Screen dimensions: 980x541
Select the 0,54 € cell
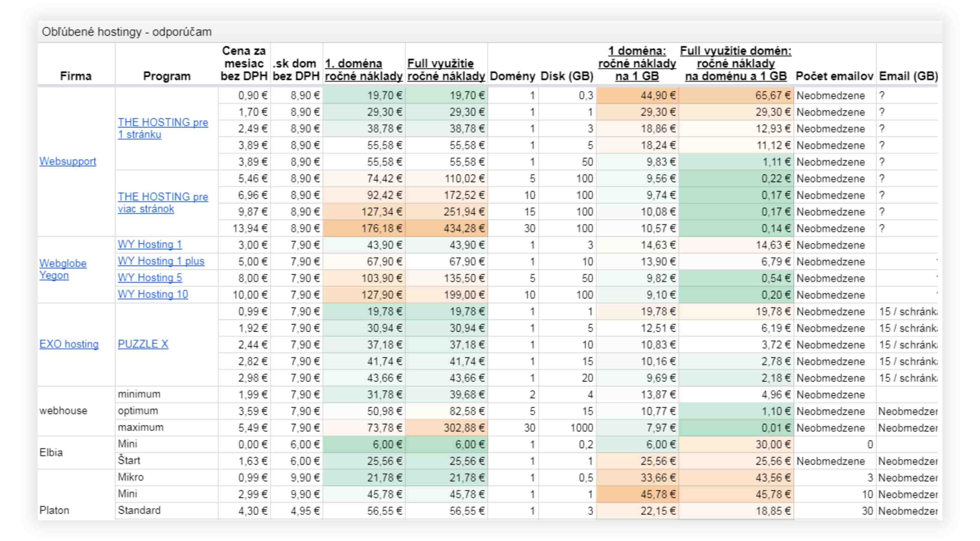736,278
